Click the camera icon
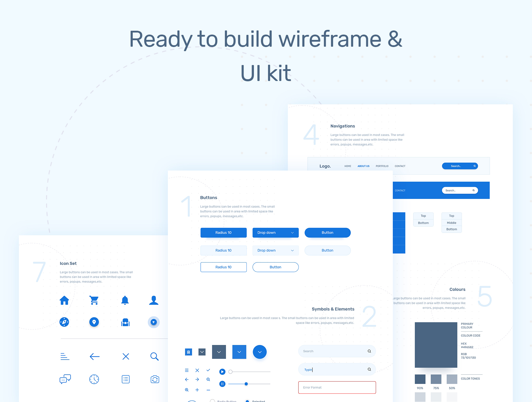 point(155,379)
